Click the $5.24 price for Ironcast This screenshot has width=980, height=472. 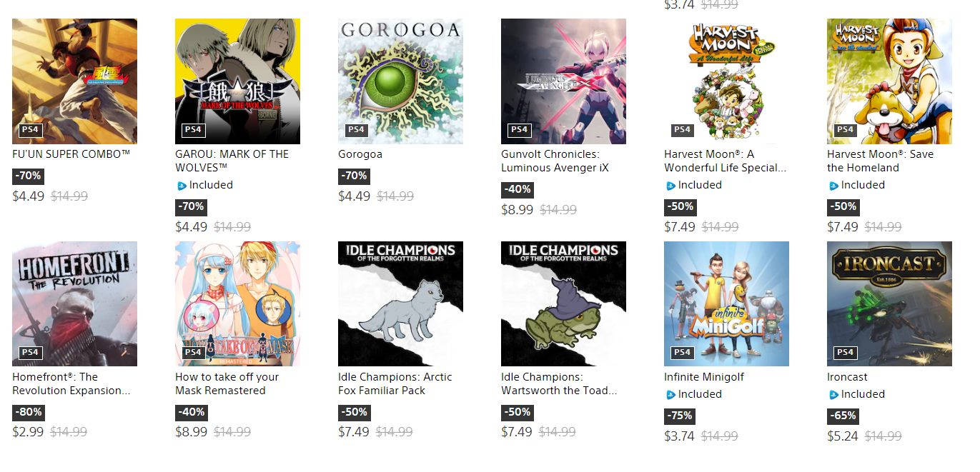[x=843, y=436]
